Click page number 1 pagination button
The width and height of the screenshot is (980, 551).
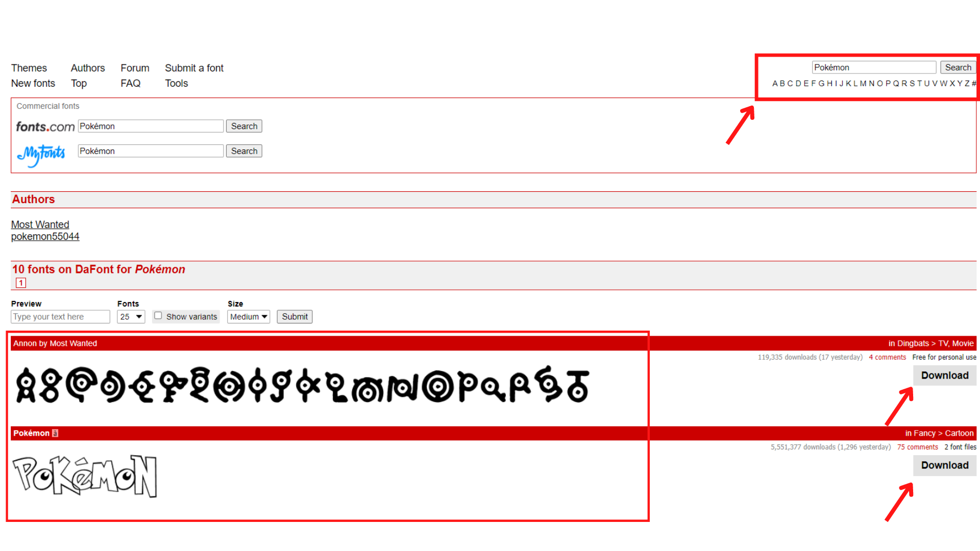click(x=21, y=283)
